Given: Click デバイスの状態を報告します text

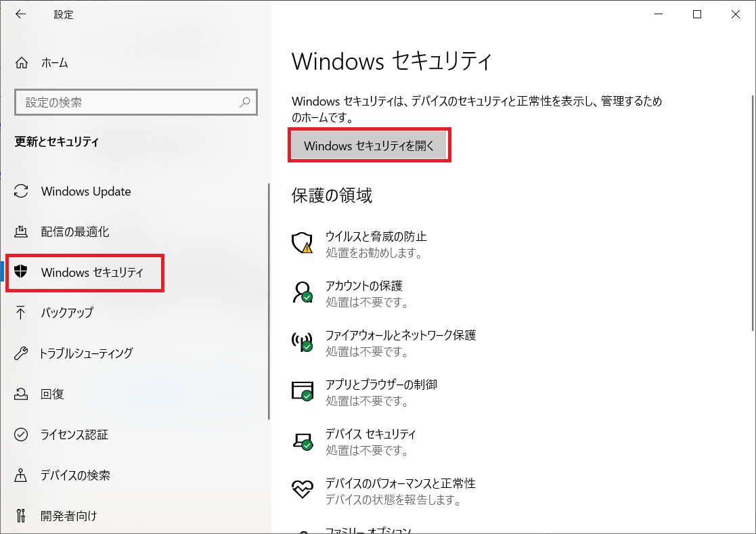Looking at the screenshot, I should (393, 499).
